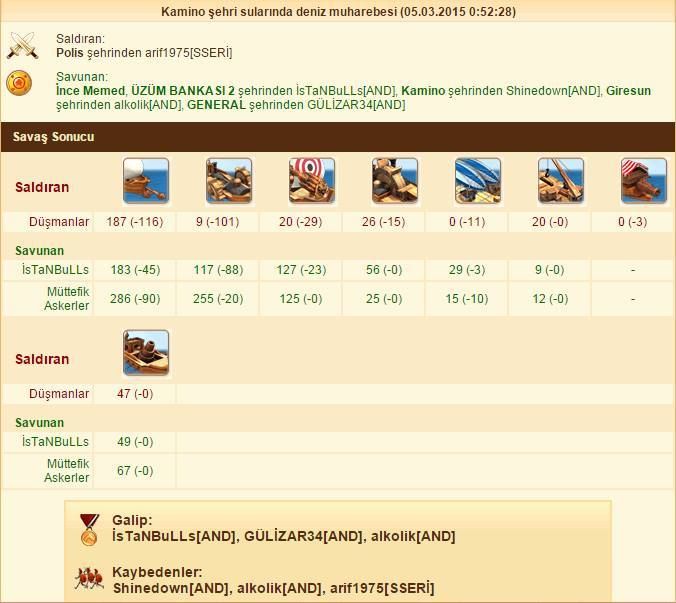Select the ram ship unit icon

pyautogui.click(x=146, y=181)
